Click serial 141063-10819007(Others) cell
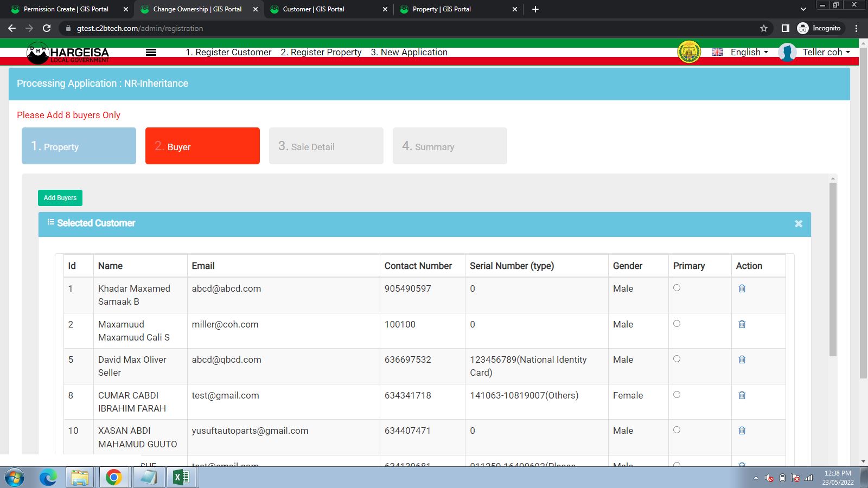This screenshot has height=488, width=868. pyautogui.click(x=524, y=395)
